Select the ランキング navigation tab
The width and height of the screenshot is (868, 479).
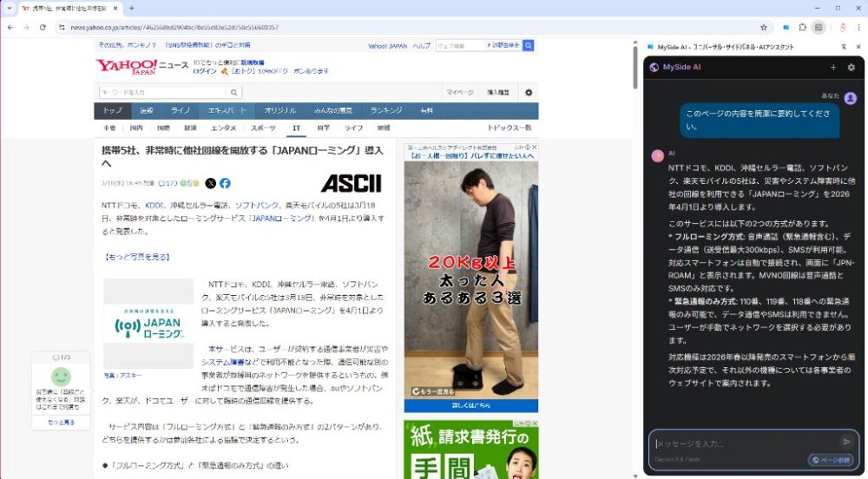pyautogui.click(x=385, y=110)
